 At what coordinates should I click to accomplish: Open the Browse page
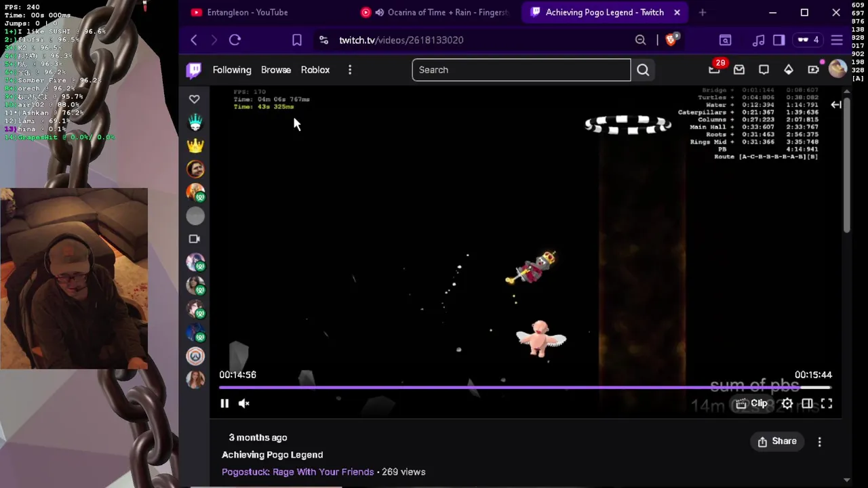[276, 70]
